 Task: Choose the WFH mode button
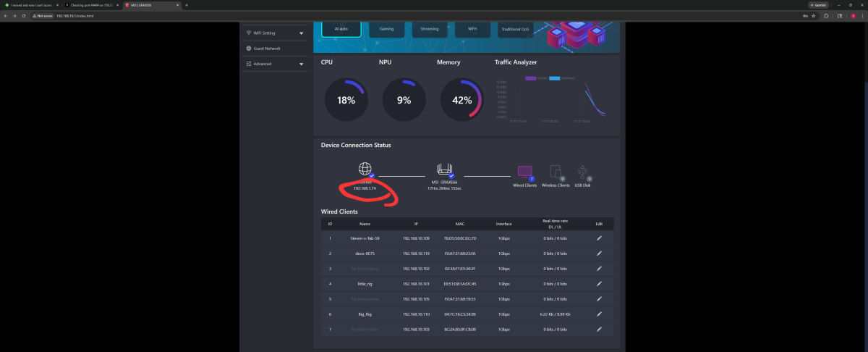tap(472, 29)
